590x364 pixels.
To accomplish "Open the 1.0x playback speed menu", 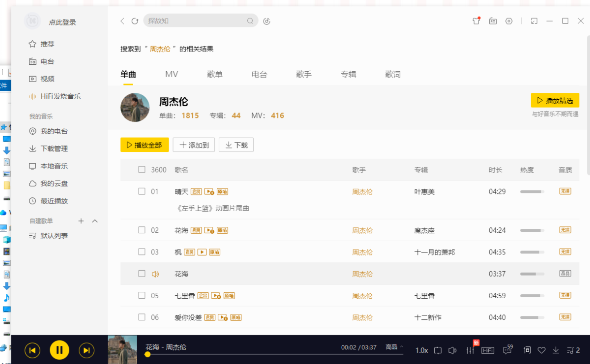I will coord(421,350).
